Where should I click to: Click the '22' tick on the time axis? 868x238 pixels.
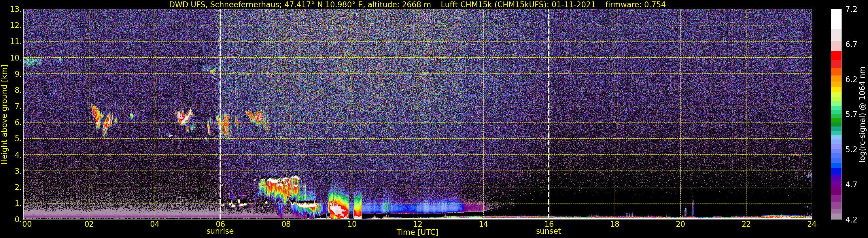[746, 224]
